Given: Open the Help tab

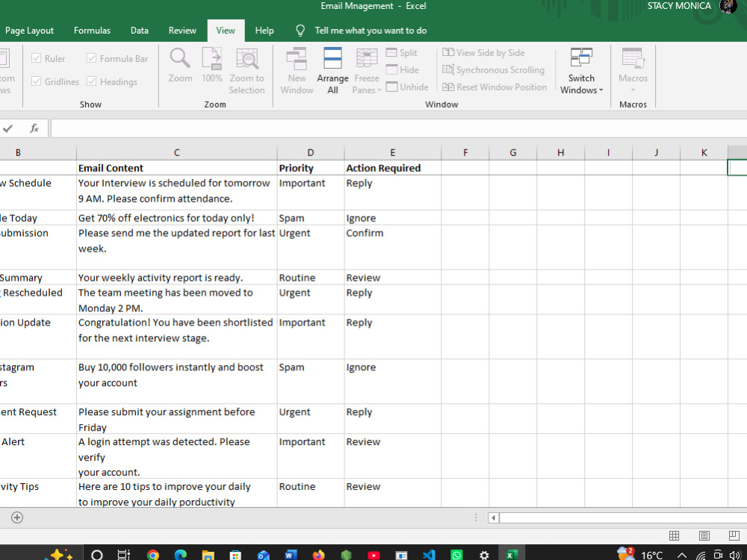Looking at the screenshot, I should click(x=264, y=31).
